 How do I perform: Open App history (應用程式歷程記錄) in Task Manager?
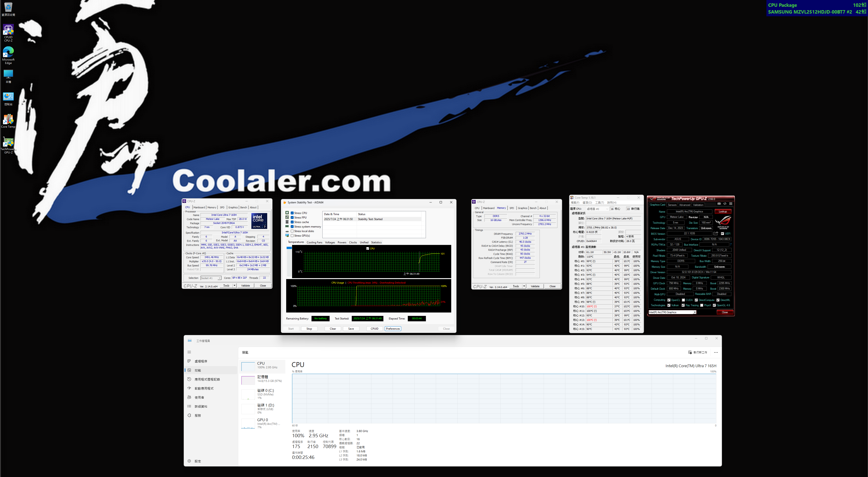click(x=211, y=379)
